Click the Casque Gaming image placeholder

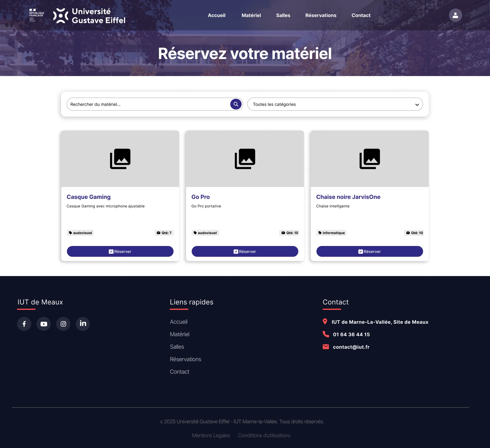120,159
